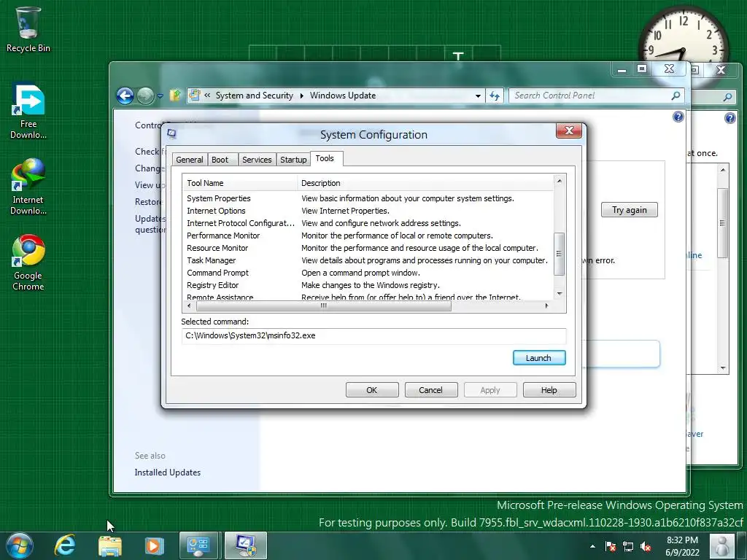
Task: Click Help in System Configuration
Action: [x=549, y=390]
